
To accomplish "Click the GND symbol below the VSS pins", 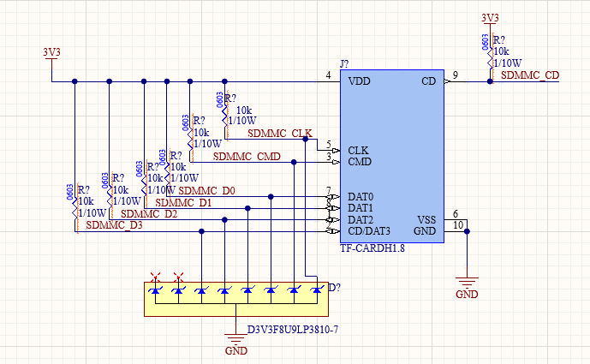I will tap(467, 284).
